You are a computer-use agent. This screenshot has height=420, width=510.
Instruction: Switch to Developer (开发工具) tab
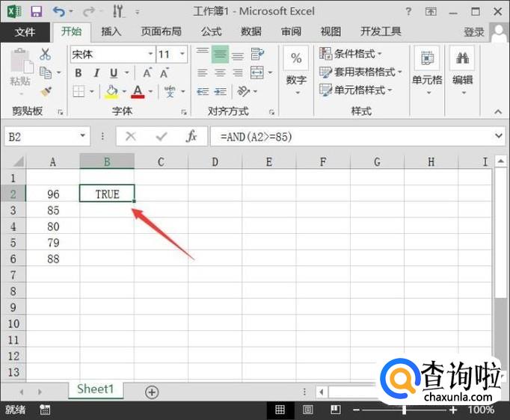pos(381,31)
